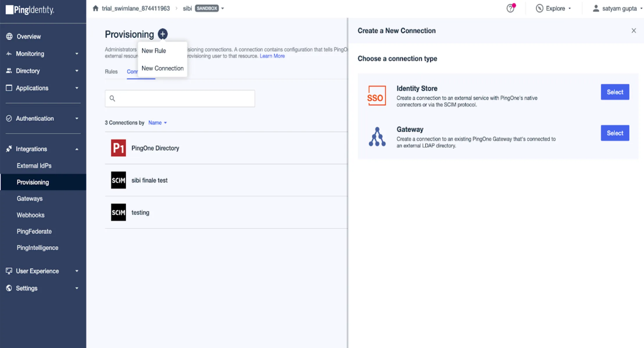
Task: Open the sort by Name dropdown
Action: point(157,123)
